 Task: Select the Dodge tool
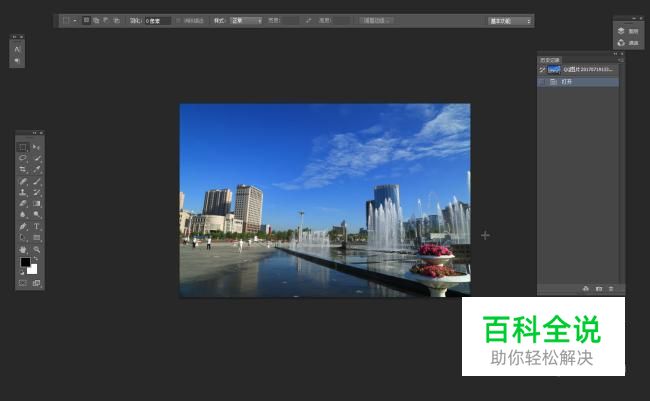click(x=36, y=214)
